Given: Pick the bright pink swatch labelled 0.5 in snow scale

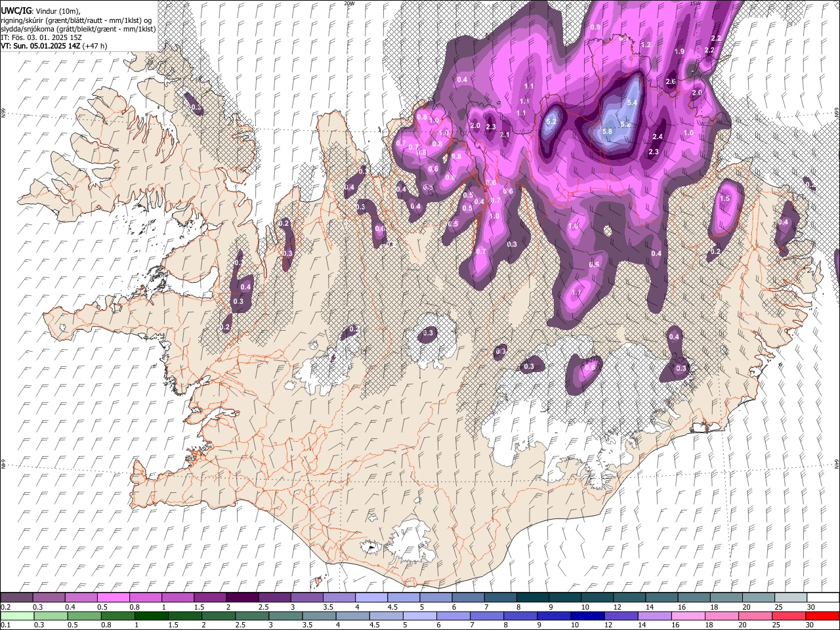Looking at the screenshot, I should pos(114,597).
